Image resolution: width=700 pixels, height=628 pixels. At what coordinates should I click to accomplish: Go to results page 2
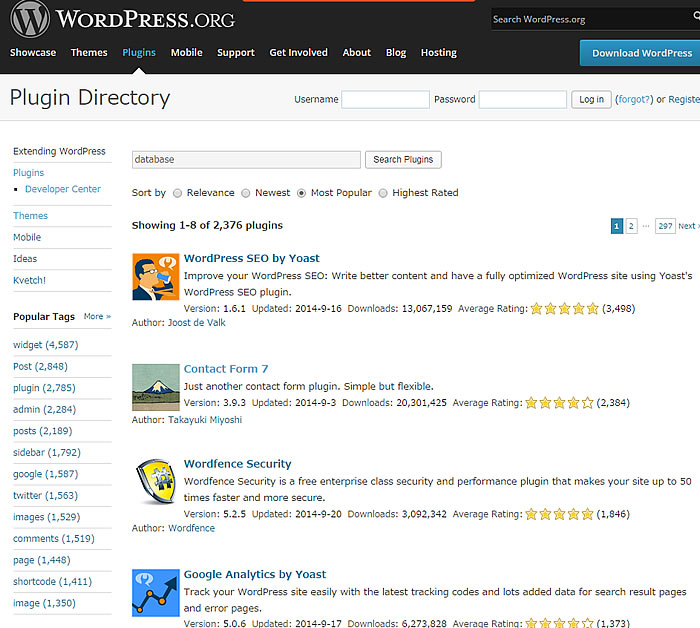(631, 226)
